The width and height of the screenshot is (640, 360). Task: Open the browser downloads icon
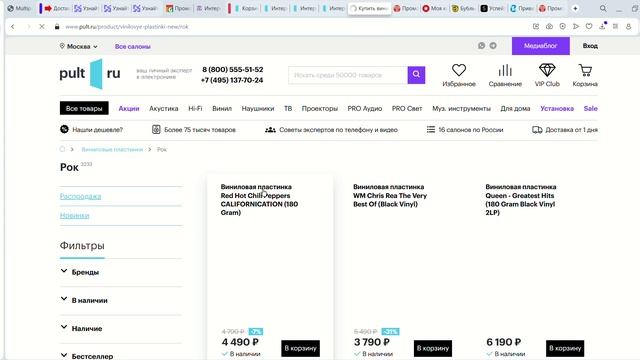coord(602,27)
